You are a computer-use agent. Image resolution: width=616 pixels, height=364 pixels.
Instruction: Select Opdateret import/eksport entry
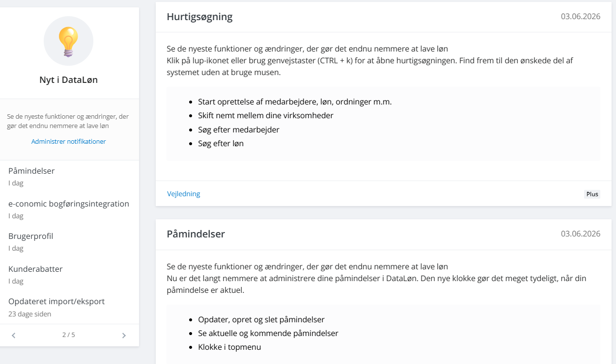click(x=69, y=307)
